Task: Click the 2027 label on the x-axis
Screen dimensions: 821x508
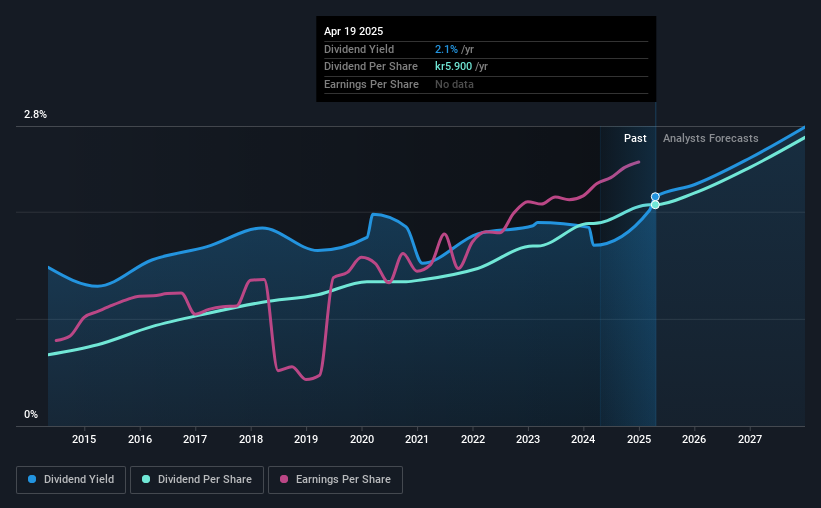Action: (x=750, y=439)
